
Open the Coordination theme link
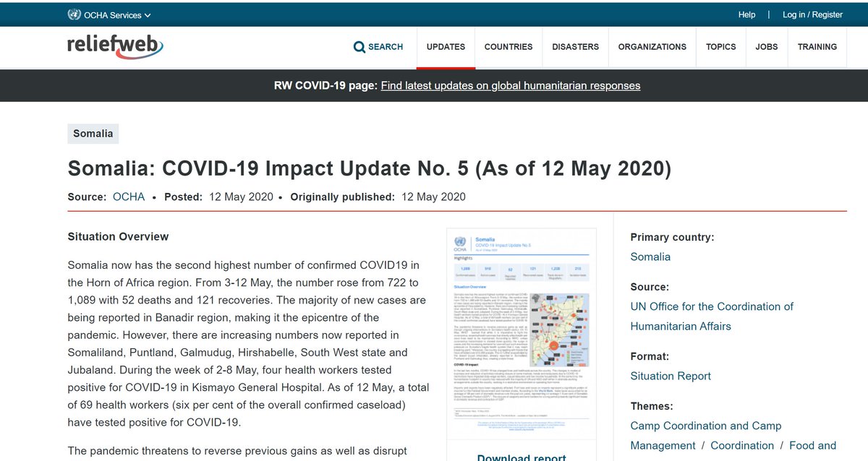point(742,446)
